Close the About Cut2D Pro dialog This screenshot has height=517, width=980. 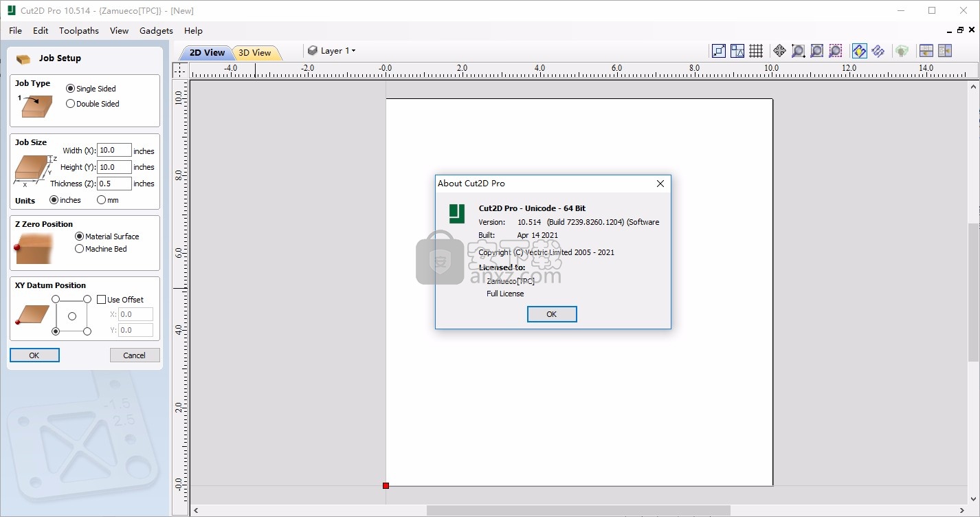[660, 184]
